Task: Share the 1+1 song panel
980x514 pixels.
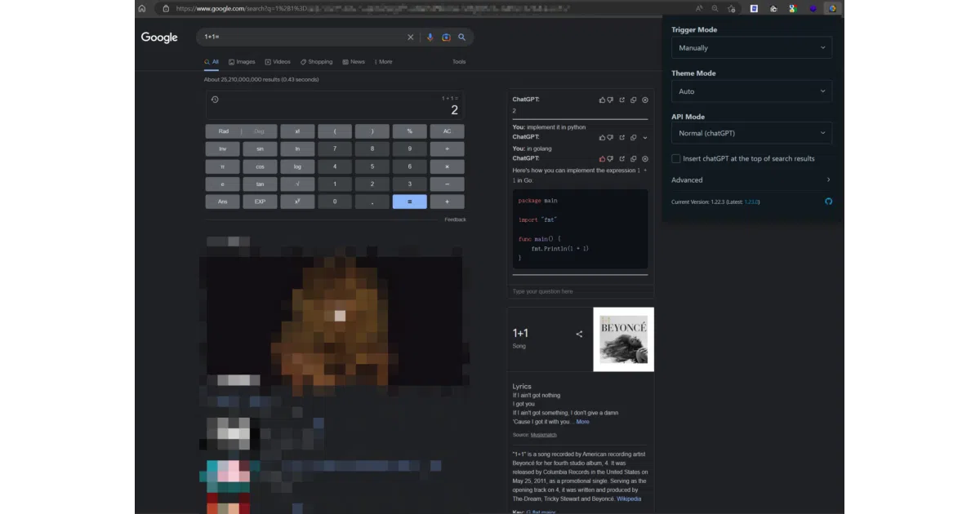Action: [579, 334]
